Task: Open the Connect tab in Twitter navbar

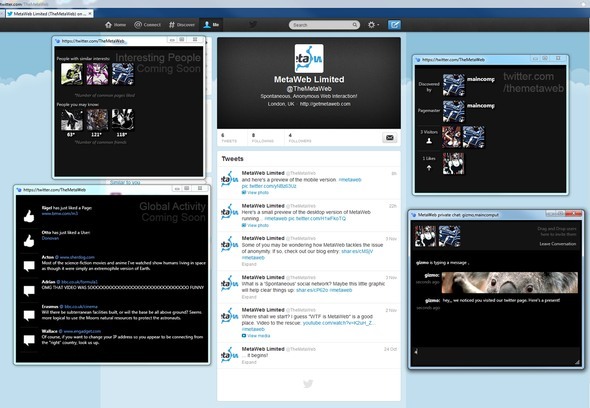Action: click(x=148, y=25)
